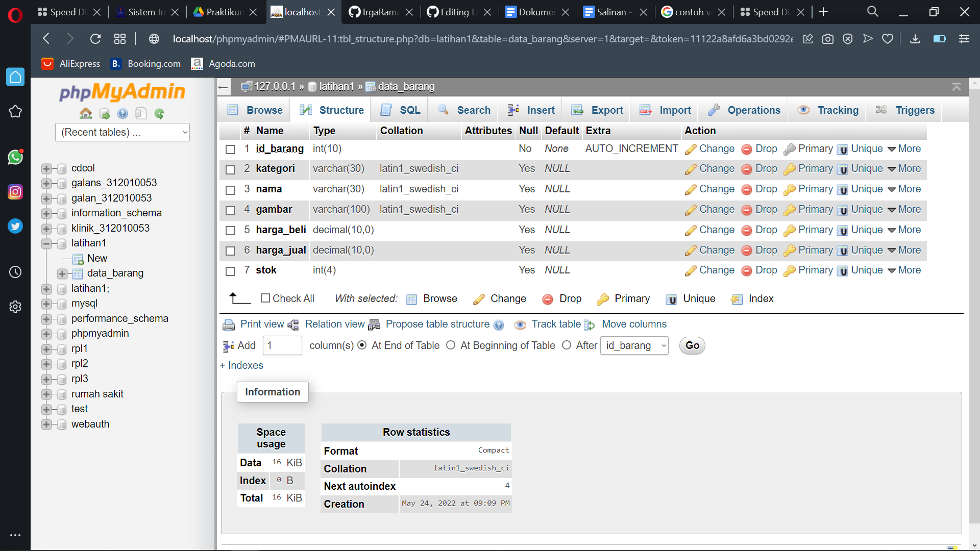This screenshot has width=980, height=551.
Task: Open Print view of the table structure
Action: click(262, 324)
